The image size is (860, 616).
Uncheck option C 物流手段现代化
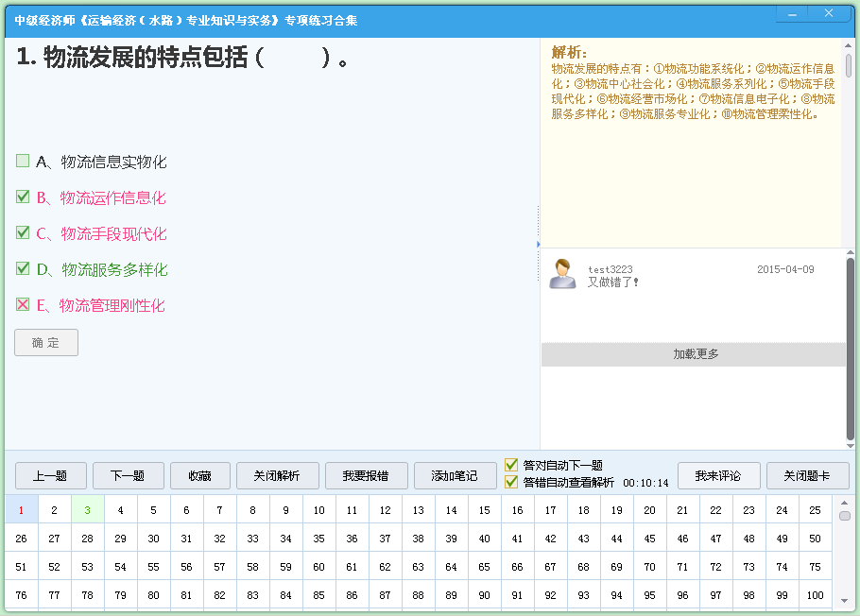point(23,232)
